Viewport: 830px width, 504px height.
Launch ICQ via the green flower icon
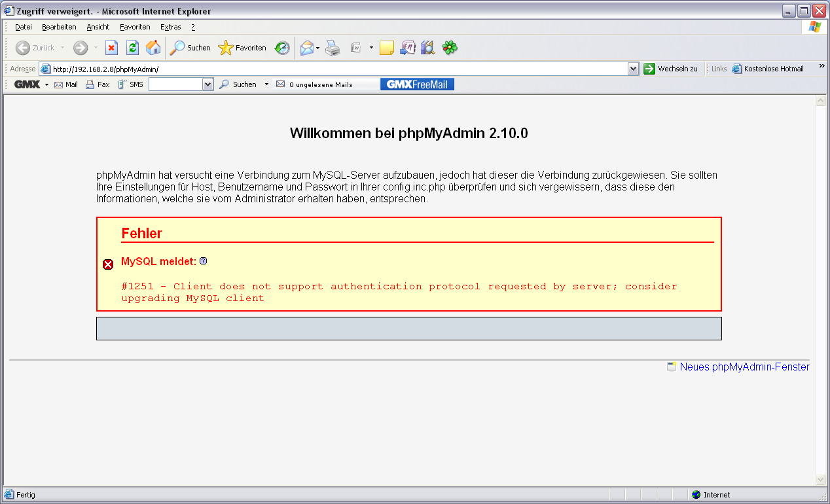(x=450, y=48)
